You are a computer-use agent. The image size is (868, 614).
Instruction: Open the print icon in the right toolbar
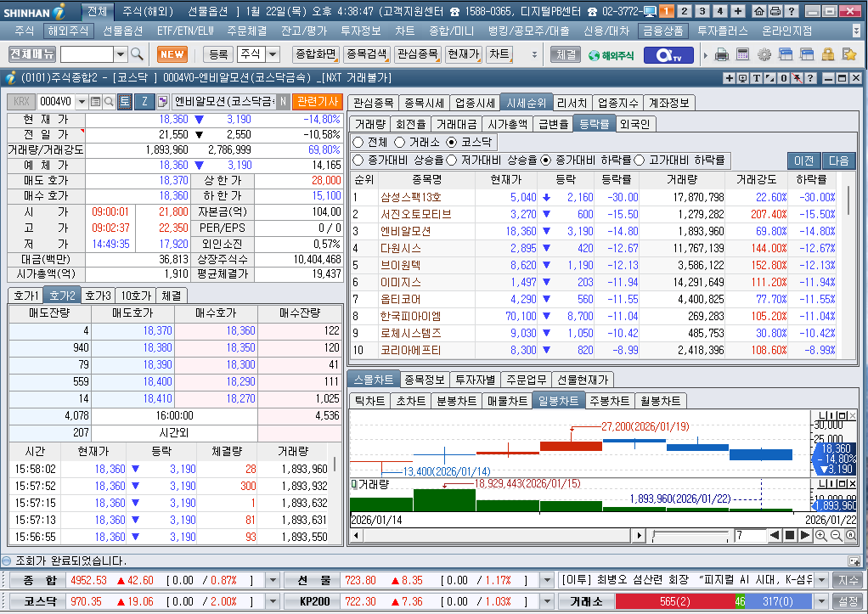tap(722, 54)
